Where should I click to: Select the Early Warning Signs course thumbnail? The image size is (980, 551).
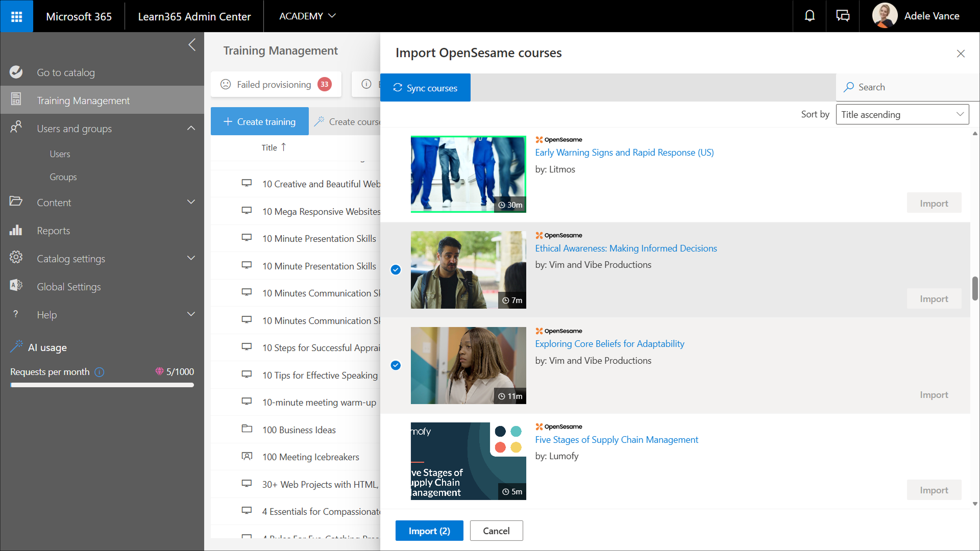(x=468, y=174)
